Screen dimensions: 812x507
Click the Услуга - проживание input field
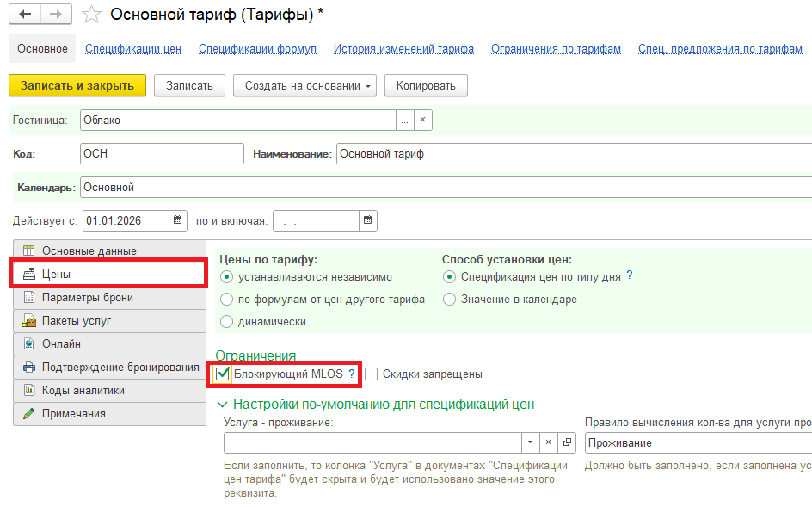point(372,442)
